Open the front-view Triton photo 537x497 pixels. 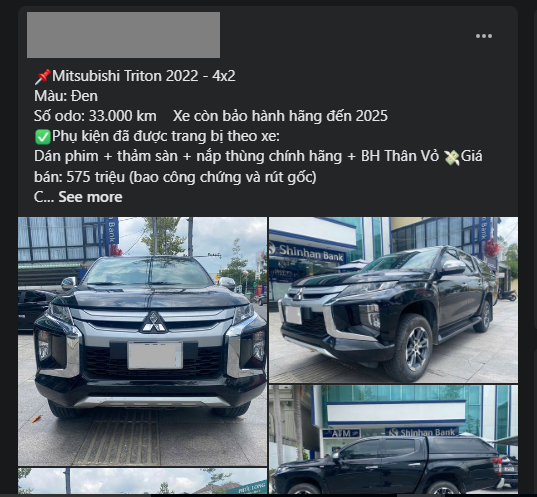pos(142,341)
